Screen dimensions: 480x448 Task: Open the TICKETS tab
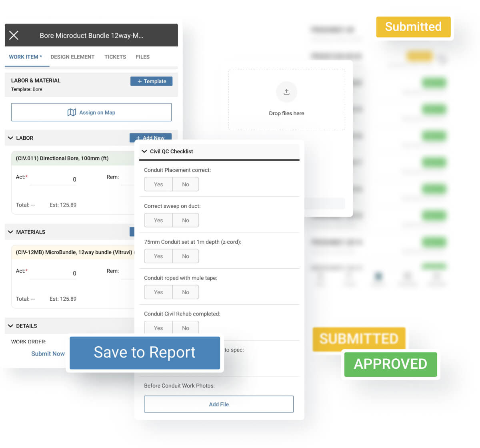tap(115, 56)
